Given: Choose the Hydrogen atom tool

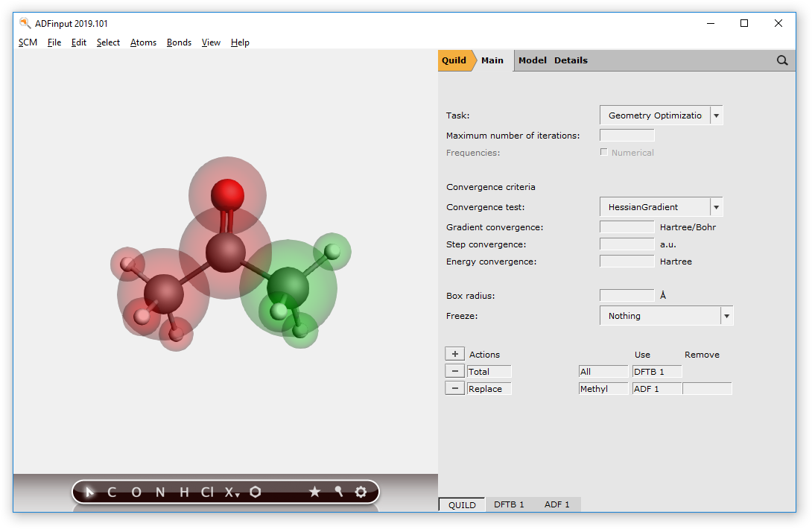Looking at the screenshot, I should pyautogui.click(x=184, y=492).
